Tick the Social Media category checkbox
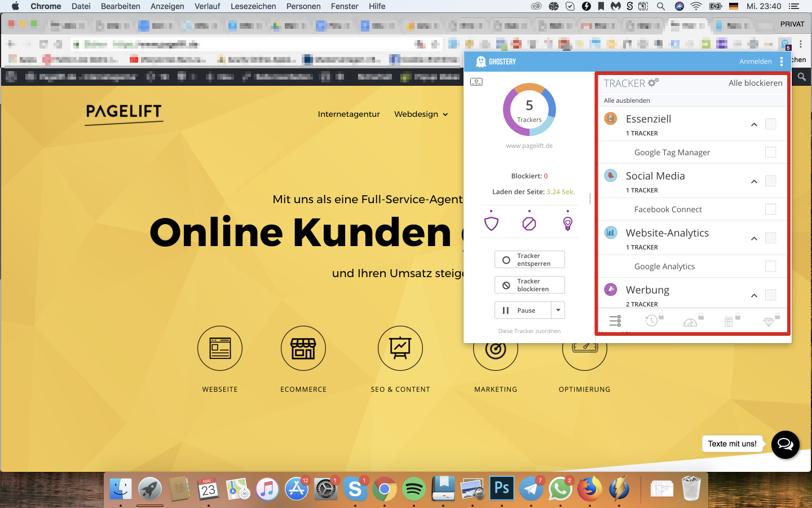This screenshot has width=812, height=508. tap(770, 181)
